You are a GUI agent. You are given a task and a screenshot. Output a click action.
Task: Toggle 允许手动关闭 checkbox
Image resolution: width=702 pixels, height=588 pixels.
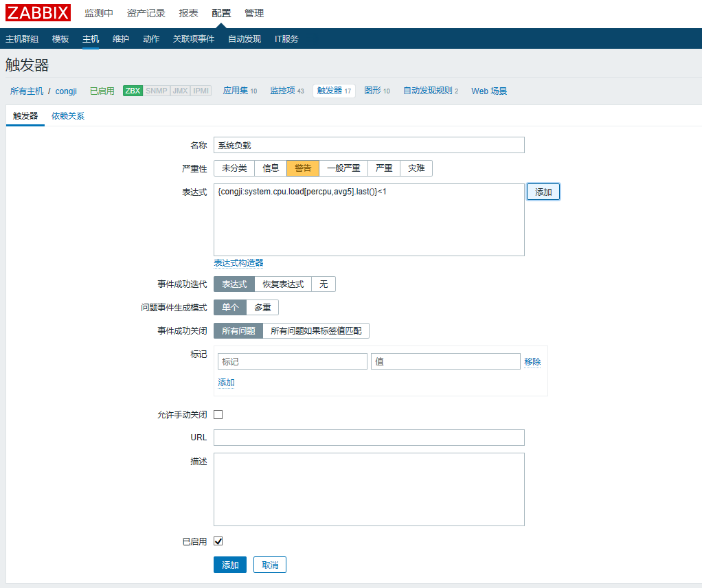(x=218, y=415)
